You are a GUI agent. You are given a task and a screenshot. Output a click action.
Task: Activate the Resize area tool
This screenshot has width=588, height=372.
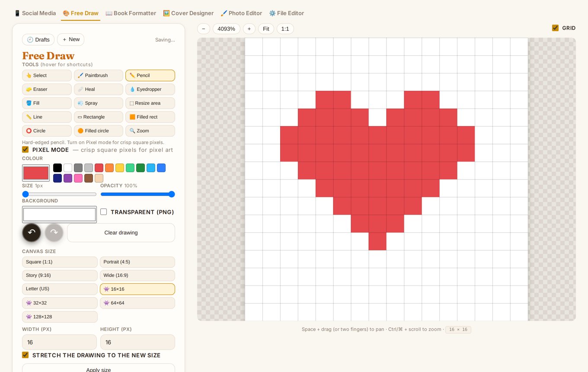pos(150,103)
